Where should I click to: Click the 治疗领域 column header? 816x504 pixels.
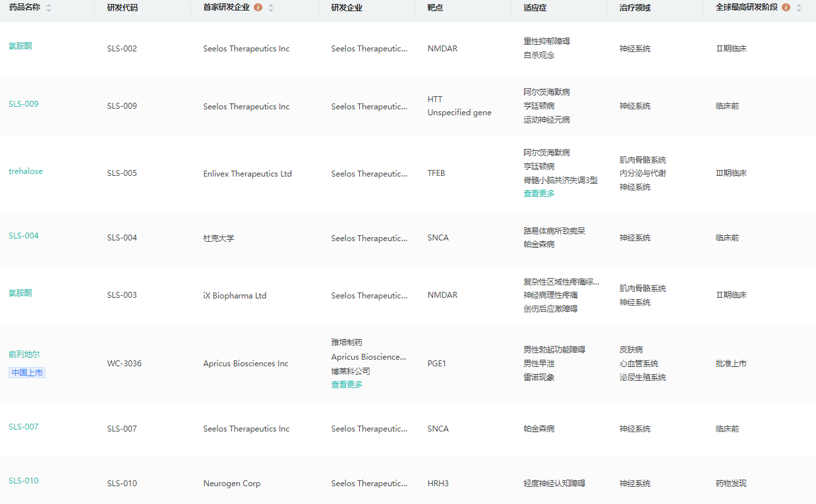pyautogui.click(x=635, y=8)
